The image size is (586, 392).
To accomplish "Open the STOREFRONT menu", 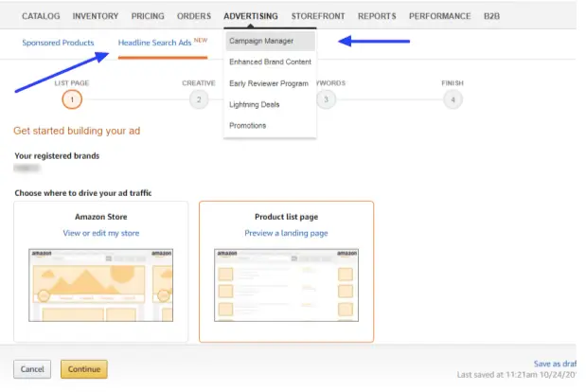I will point(318,16).
